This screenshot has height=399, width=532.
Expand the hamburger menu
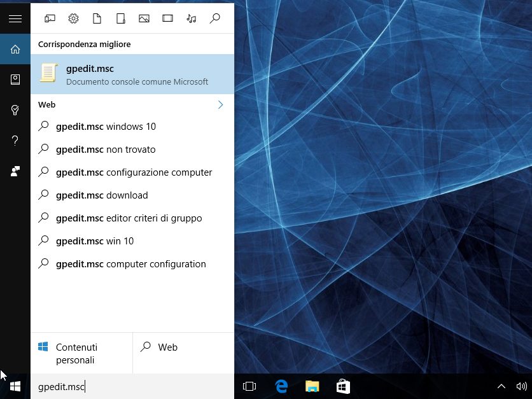15,18
